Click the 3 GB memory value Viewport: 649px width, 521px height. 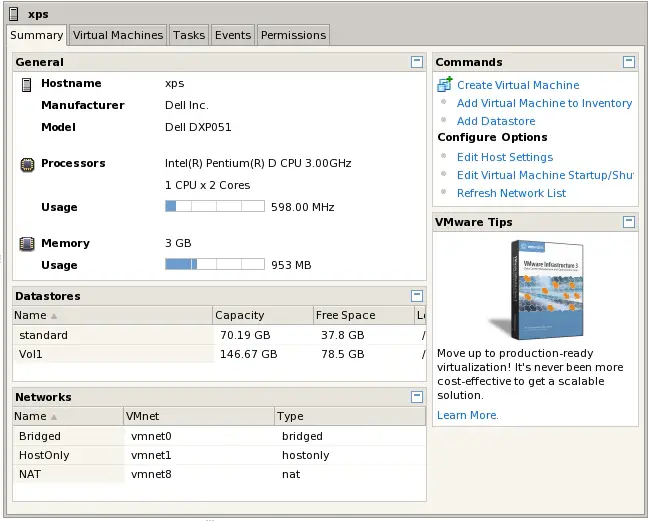pos(178,243)
